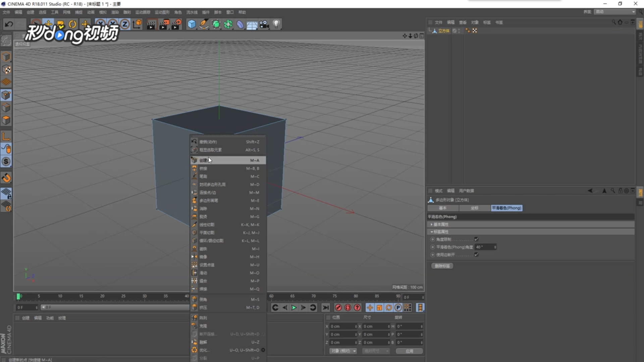
Task: Switch to the 坐标 tab in attributes
Action: (x=475, y=208)
